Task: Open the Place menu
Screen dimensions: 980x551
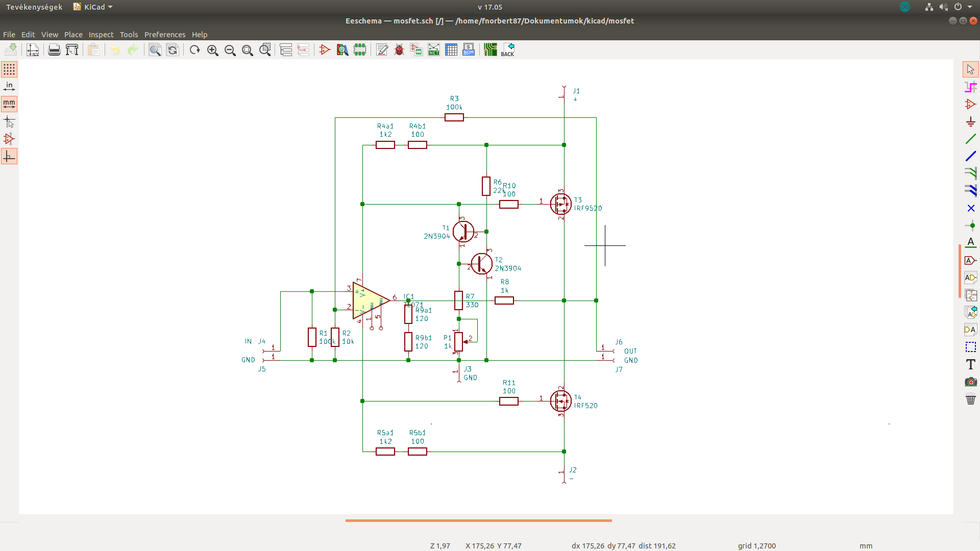Action: click(73, 35)
